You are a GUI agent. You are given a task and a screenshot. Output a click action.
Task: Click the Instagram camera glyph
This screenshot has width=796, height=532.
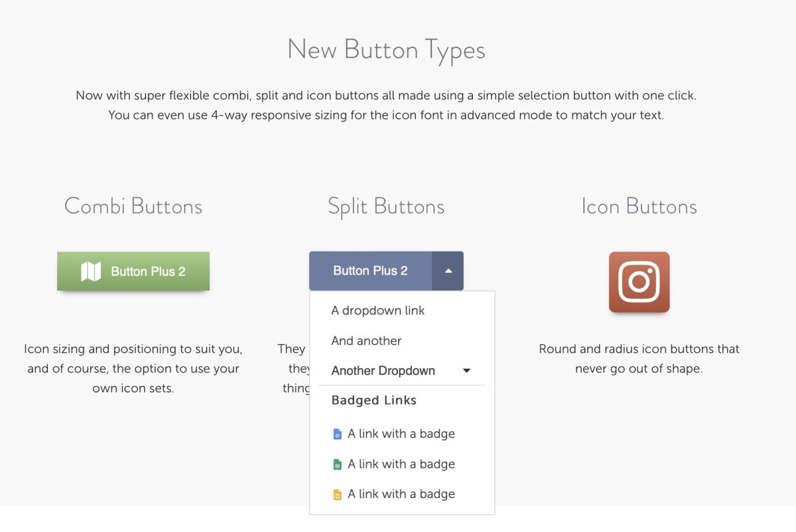click(x=639, y=281)
